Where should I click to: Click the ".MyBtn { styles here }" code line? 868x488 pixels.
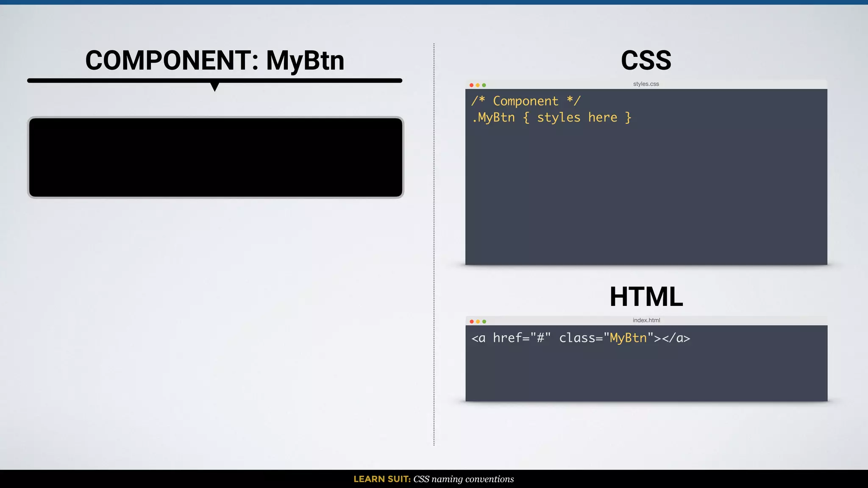(551, 117)
